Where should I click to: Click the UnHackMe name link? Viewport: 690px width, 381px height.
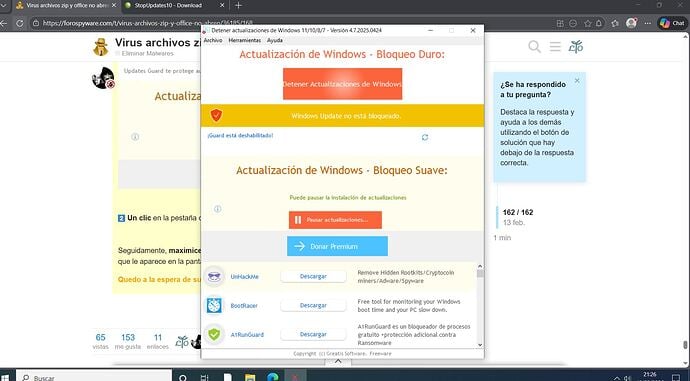tap(245, 277)
